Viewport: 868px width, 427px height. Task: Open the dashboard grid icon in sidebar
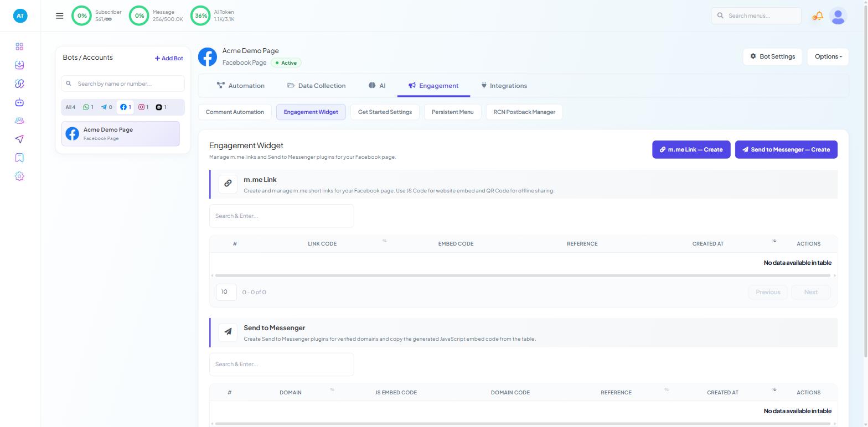tap(19, 46)
